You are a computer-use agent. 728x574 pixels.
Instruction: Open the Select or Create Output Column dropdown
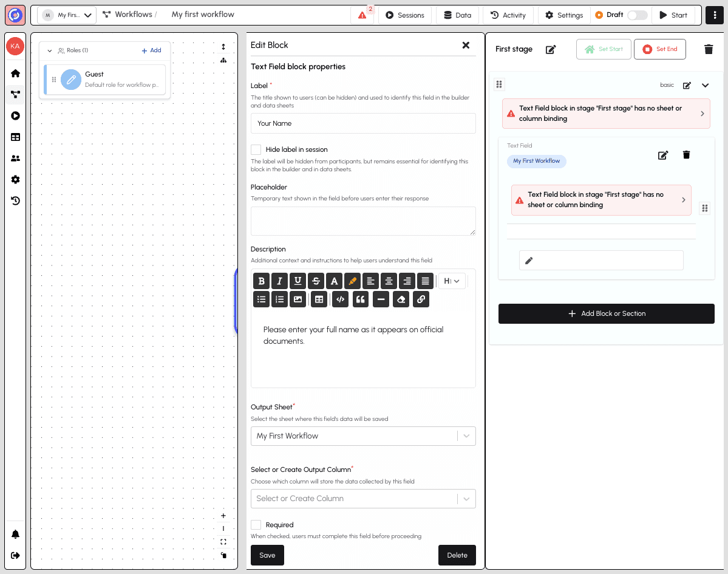click(363, 498)
